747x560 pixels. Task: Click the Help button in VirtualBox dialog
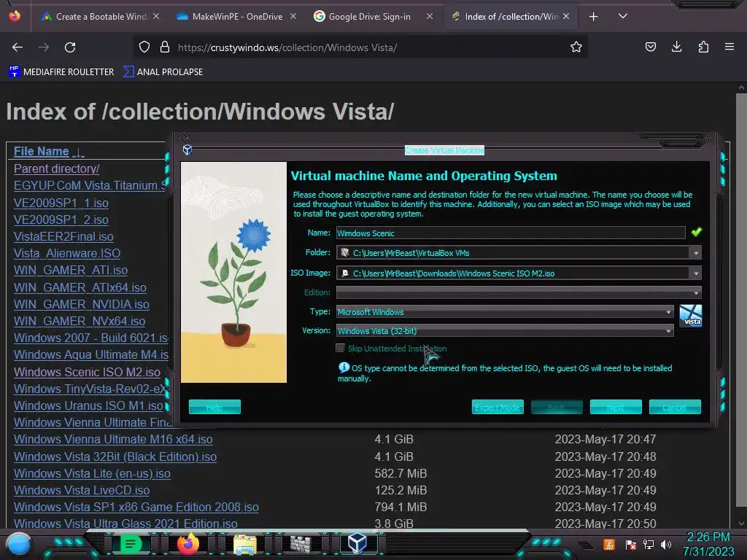click(x=214, y=407)
